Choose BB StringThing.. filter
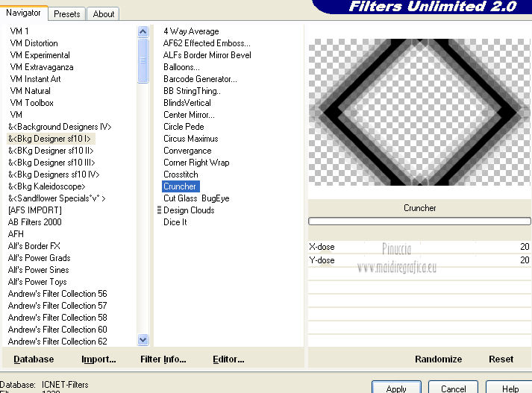532x393 pixels. [192, 91]
